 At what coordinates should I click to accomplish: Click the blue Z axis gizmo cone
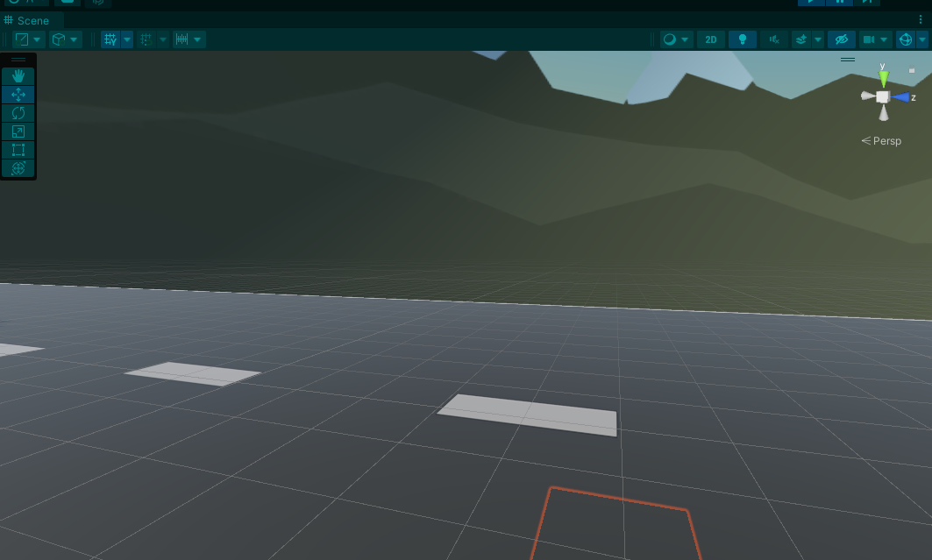(x=900, y=97)
